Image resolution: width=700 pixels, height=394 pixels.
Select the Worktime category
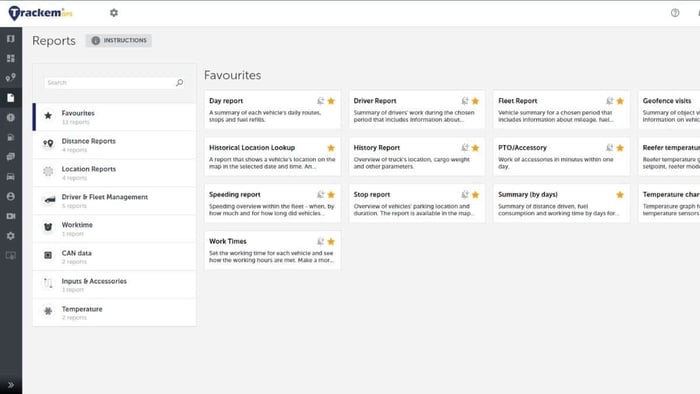(x=114, y=229)
